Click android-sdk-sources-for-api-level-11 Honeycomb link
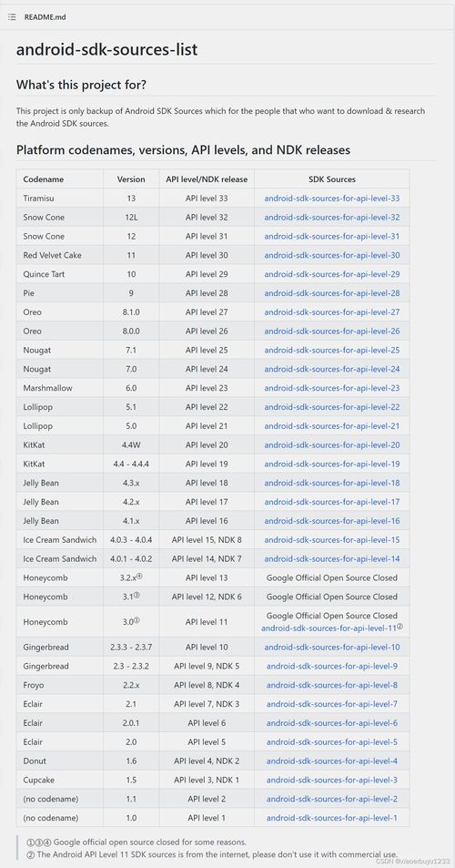455x868 pixels. click(329, 628)
